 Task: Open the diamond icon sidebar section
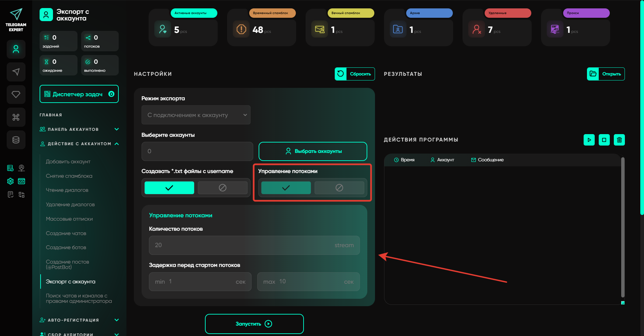point(16,95)
